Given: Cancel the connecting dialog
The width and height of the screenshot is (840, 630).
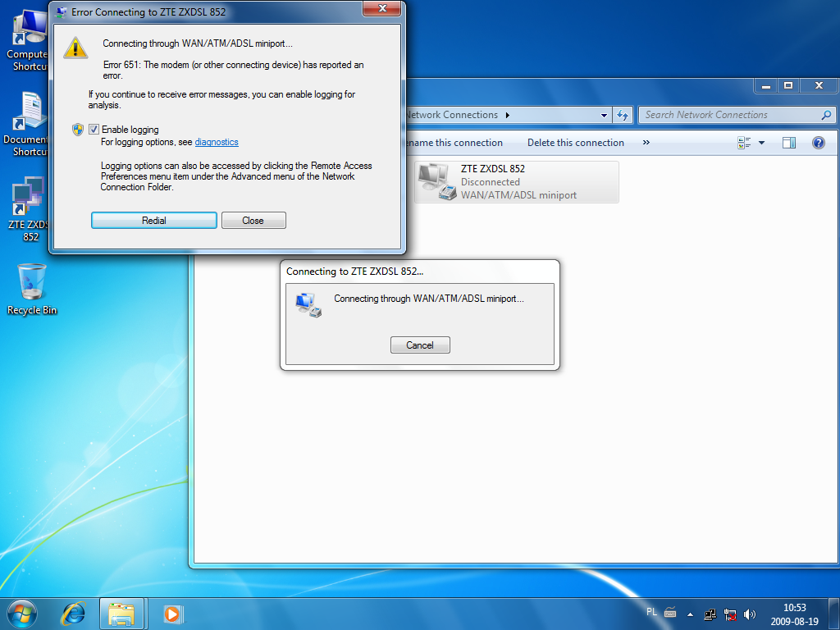Looking at the screenshot, I should pos(420,345).
